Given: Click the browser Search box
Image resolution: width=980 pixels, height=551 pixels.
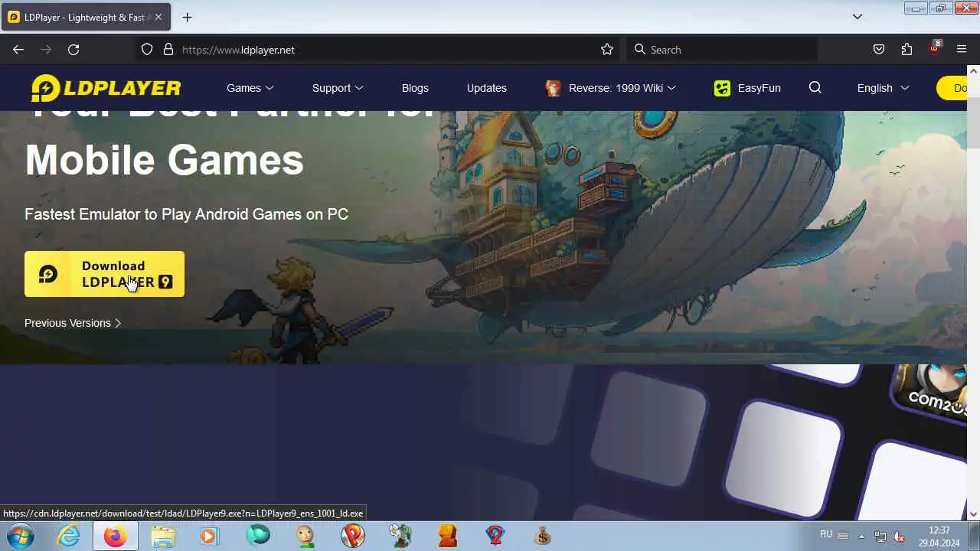Looking at the screenshot, I should coord(721,50).
